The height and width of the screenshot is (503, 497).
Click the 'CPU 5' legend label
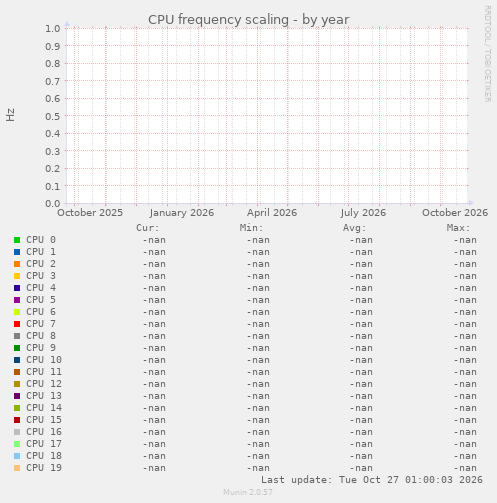pyautogui.click(x=41, y=300)
